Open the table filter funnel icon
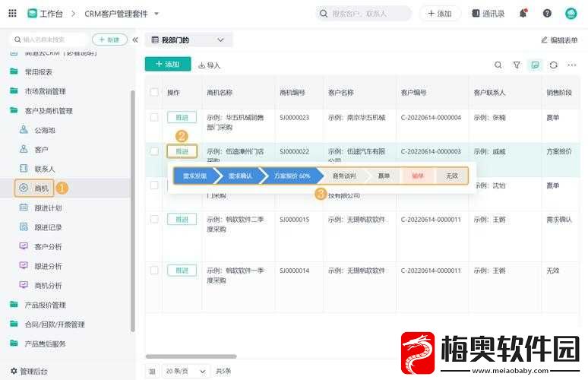The width and height of the screenshot is (588, 380). click(x=517, y=65)
